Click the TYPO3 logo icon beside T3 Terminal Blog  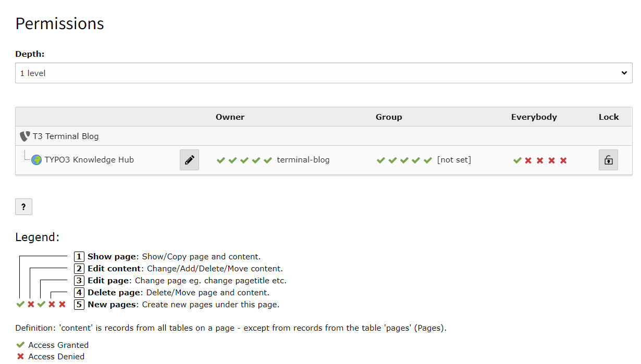tap(25, 136)
